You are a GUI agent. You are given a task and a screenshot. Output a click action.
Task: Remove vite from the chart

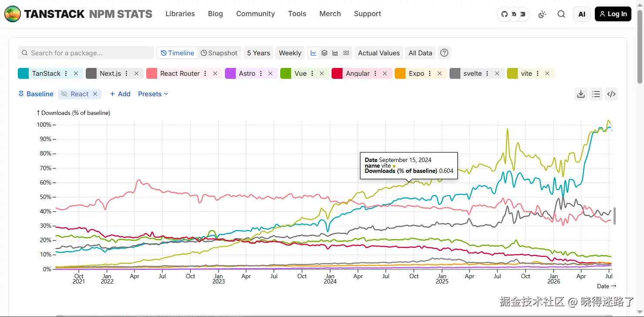point(547,74)
